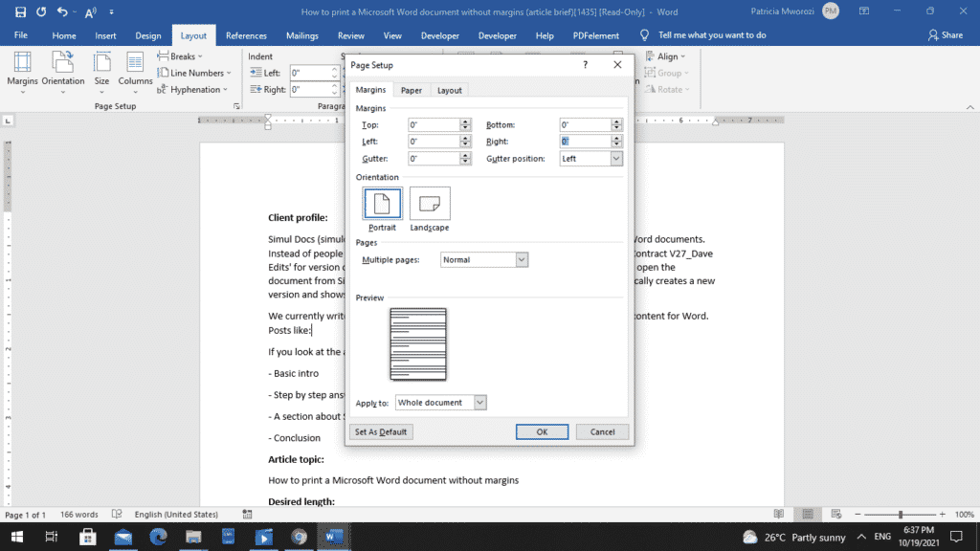Open the Orientation ribbon tool

pos(63,67)
